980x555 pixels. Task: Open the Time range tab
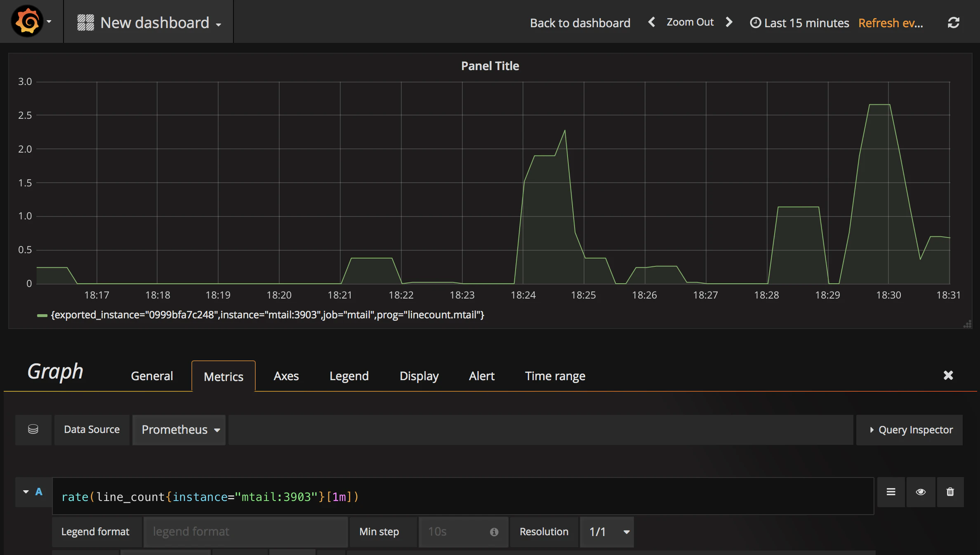(555, 376)
